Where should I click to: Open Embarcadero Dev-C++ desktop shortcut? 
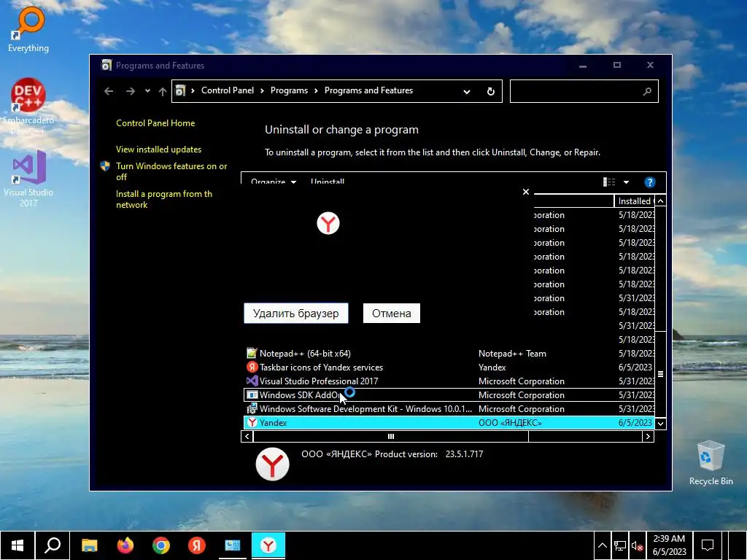point(28,106)
